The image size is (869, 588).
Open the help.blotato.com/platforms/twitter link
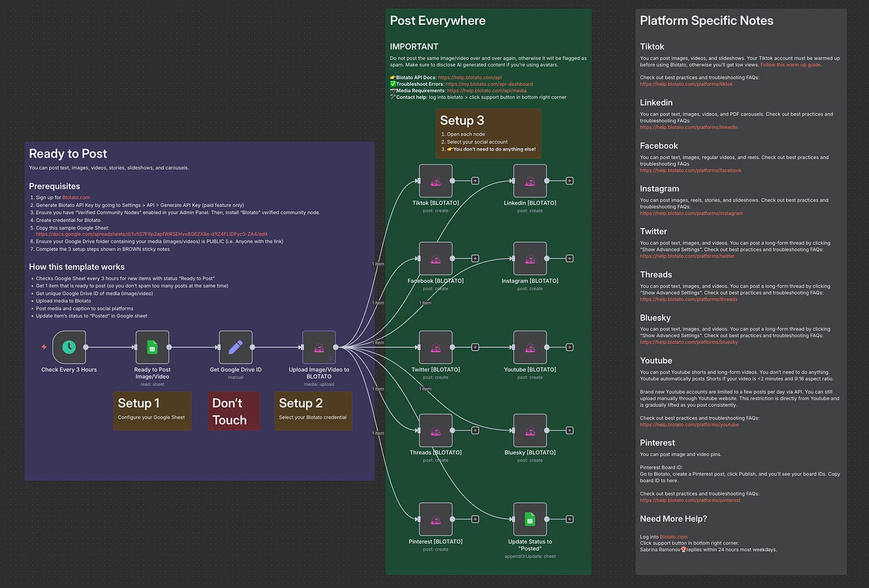(687, 256)
